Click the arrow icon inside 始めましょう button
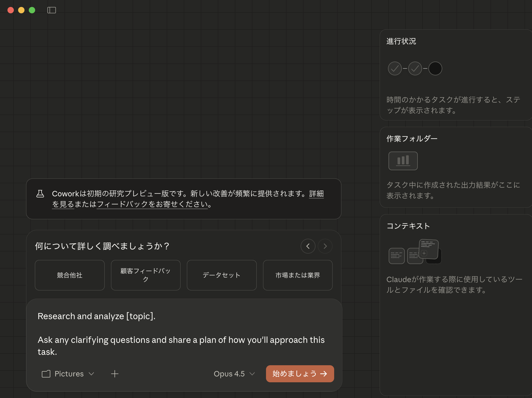 pyautogui.click(x=324, y=374)
